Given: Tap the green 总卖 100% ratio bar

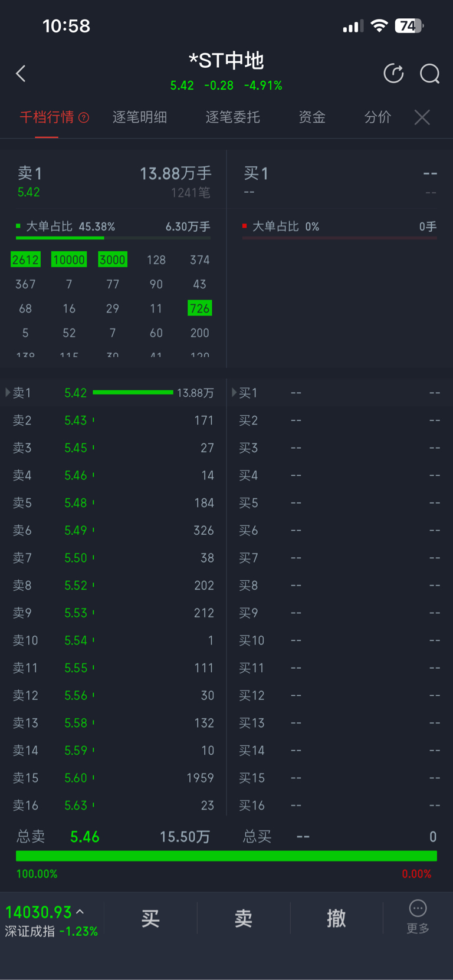Looking at the screenshot, I should [226, 856].
